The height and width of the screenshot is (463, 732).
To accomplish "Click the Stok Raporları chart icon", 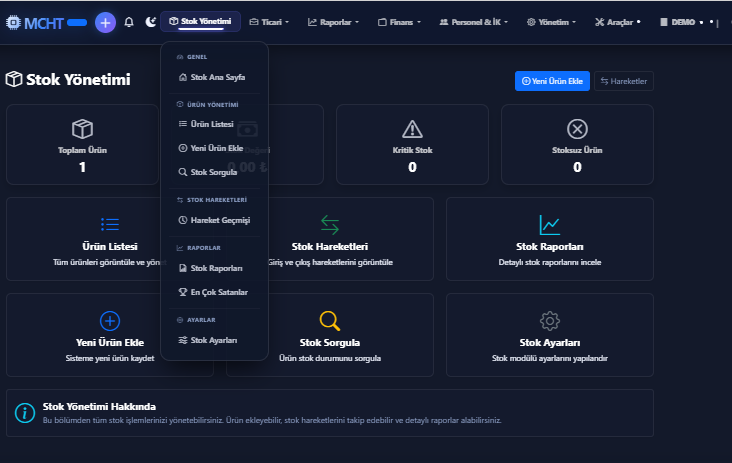I will tap(549, 224).
